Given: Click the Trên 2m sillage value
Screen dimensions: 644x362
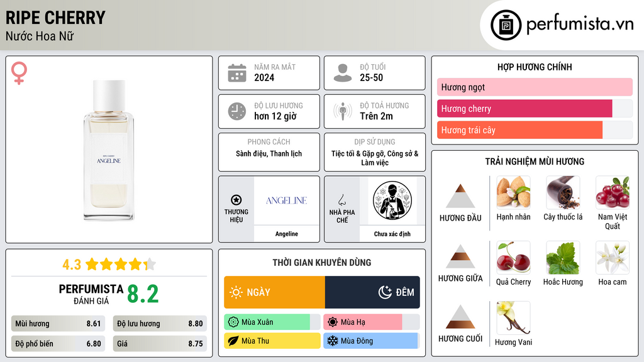Looking at the screenshot, I should 376,116.
